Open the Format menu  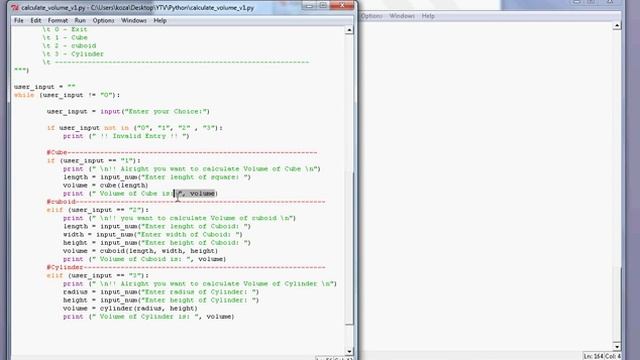(x=58, y=20)
